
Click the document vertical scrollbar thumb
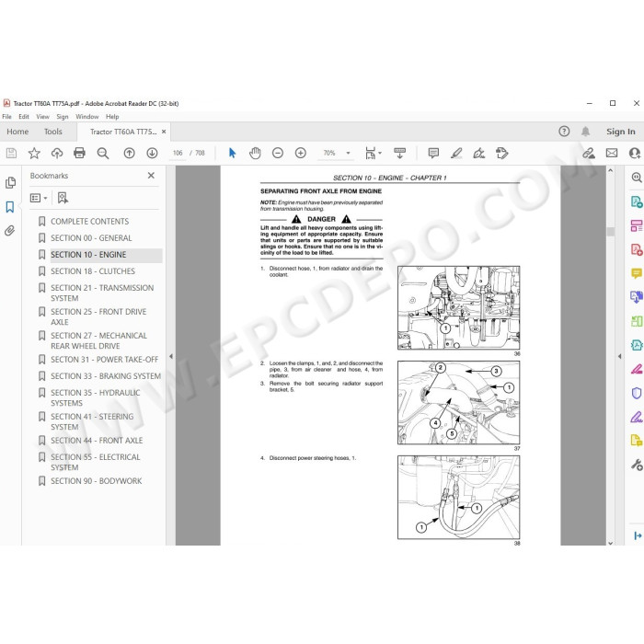pyautogui.click(x=610, y=231)
